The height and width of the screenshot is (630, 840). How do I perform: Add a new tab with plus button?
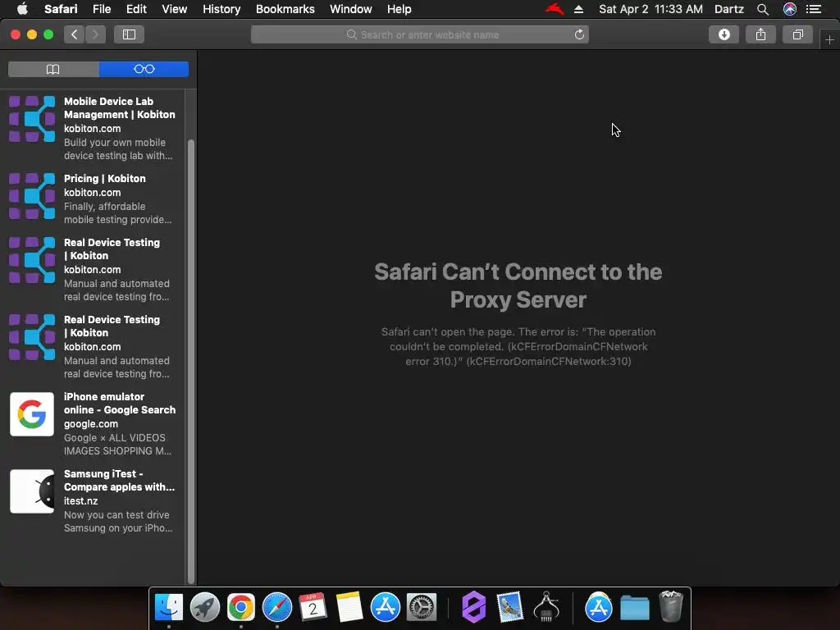[829, 39]
